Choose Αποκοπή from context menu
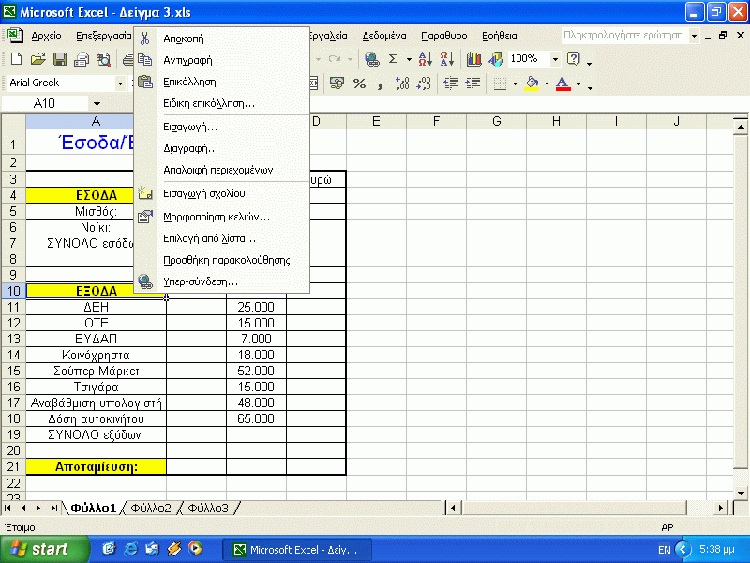This screenshot has height=563, width=750. (221, 38)
